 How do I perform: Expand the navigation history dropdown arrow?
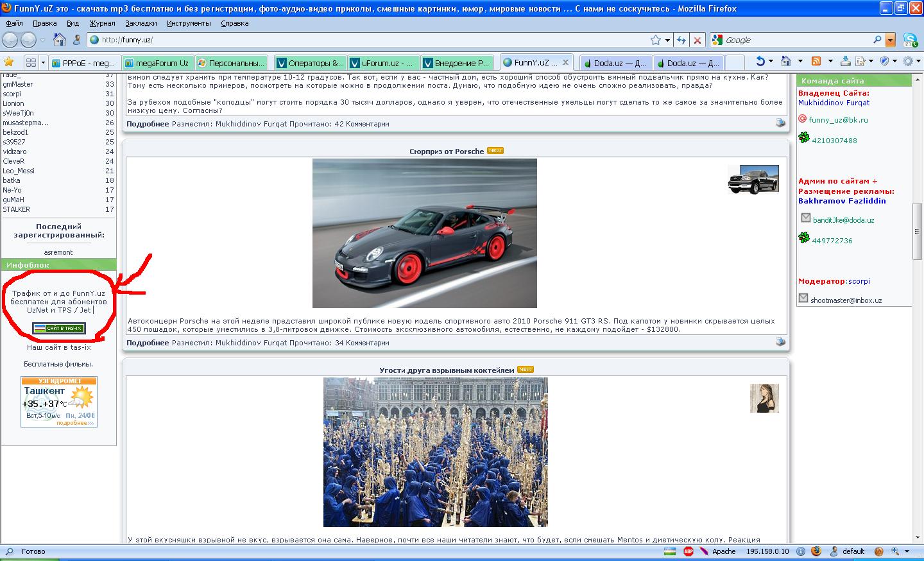pos(43,40)
